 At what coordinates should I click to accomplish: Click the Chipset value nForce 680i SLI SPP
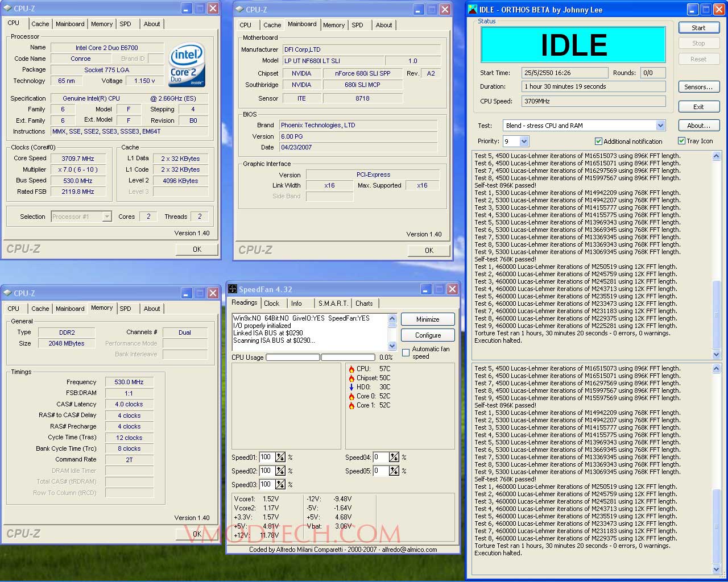(362, 73)
